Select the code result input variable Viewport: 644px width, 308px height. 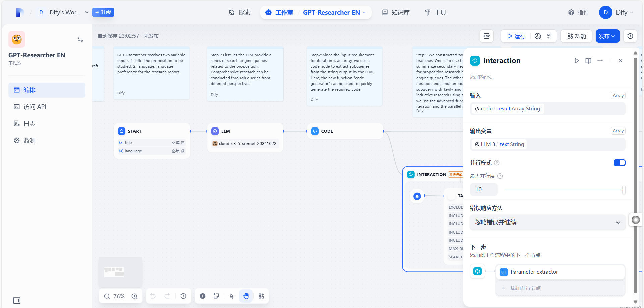[x=508, y=109]
